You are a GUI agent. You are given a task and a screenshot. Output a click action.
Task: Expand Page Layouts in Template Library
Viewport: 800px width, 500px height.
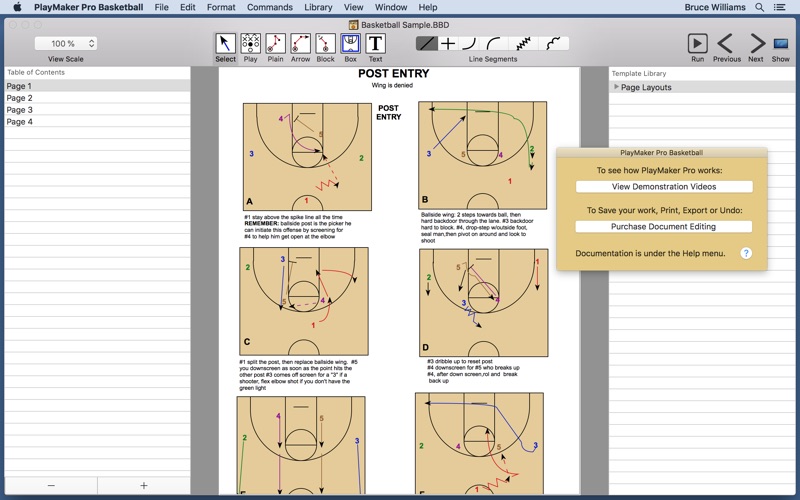pos(616,87)
